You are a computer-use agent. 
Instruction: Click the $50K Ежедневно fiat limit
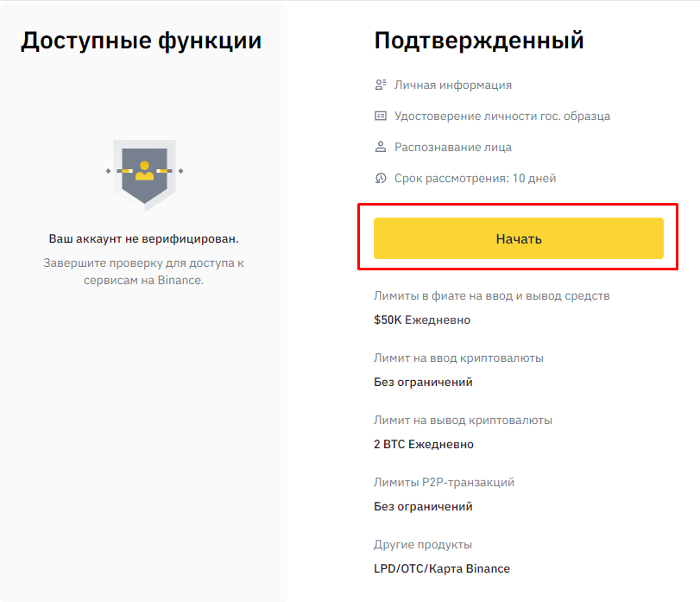[x=422, y=320]
